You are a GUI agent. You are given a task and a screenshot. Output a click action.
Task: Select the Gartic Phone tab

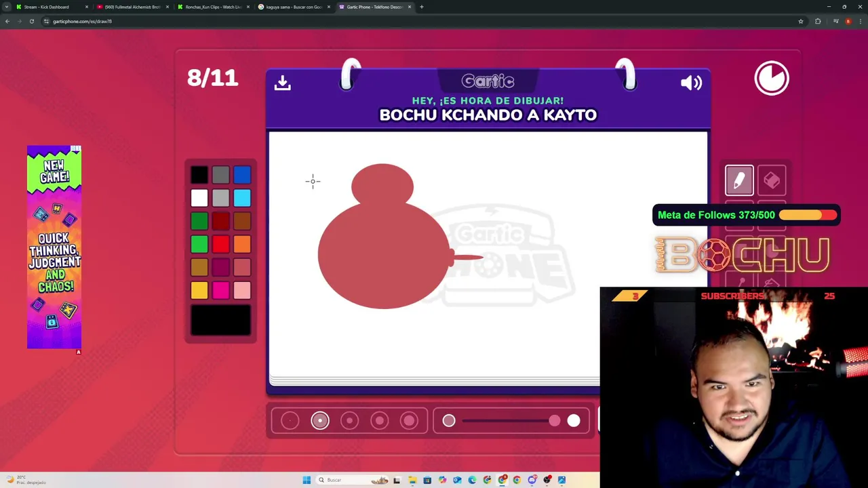coord(374,7)
